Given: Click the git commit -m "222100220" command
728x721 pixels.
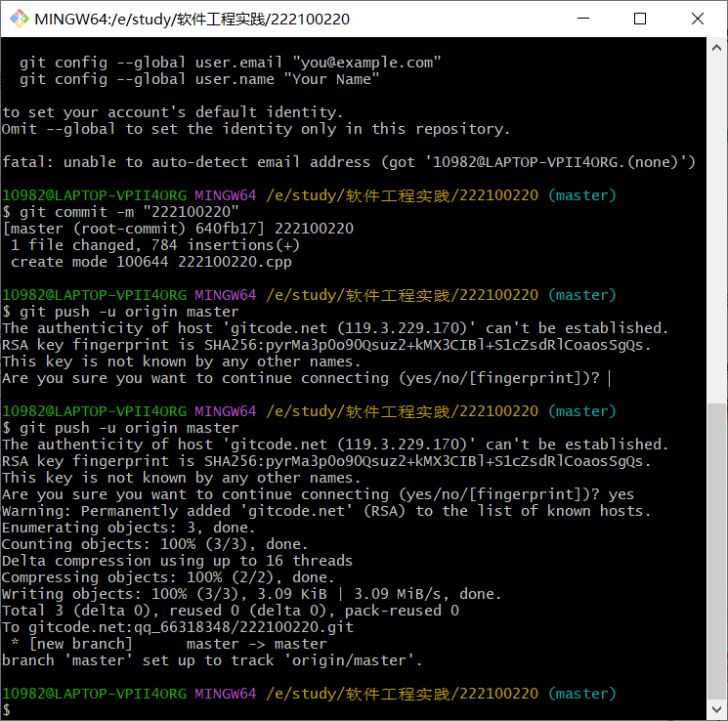Looking at the screenshot, I should (121, 212).
